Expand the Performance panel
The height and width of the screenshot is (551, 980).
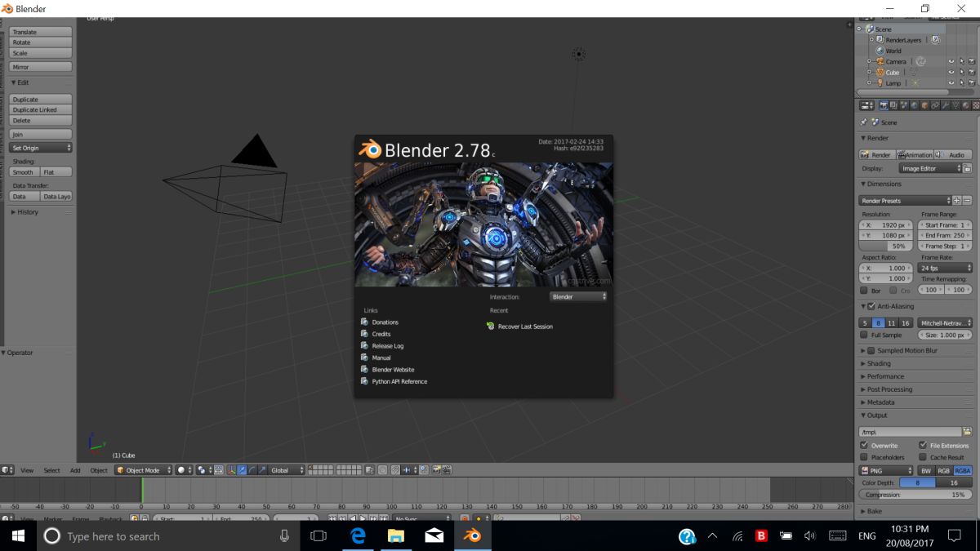click(885, 376)
